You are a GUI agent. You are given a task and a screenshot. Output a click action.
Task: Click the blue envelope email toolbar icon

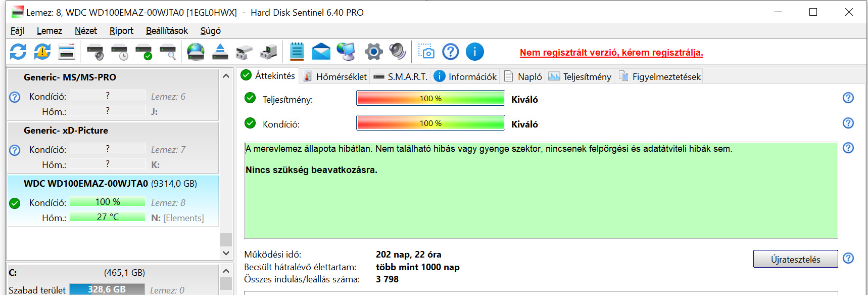pyautogui.click(x=321, y=52)
